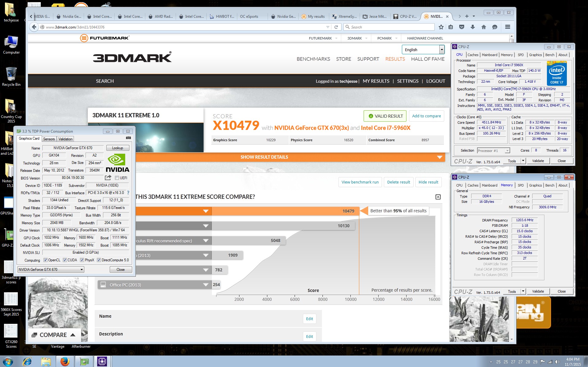Collapse the score comparison panel icon

coord(438,197)
